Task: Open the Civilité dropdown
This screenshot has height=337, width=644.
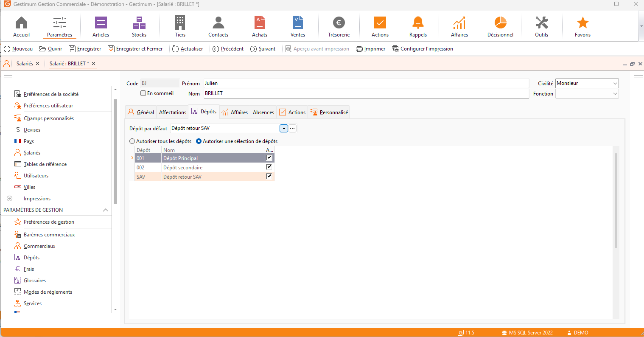Action: (615, 84)
